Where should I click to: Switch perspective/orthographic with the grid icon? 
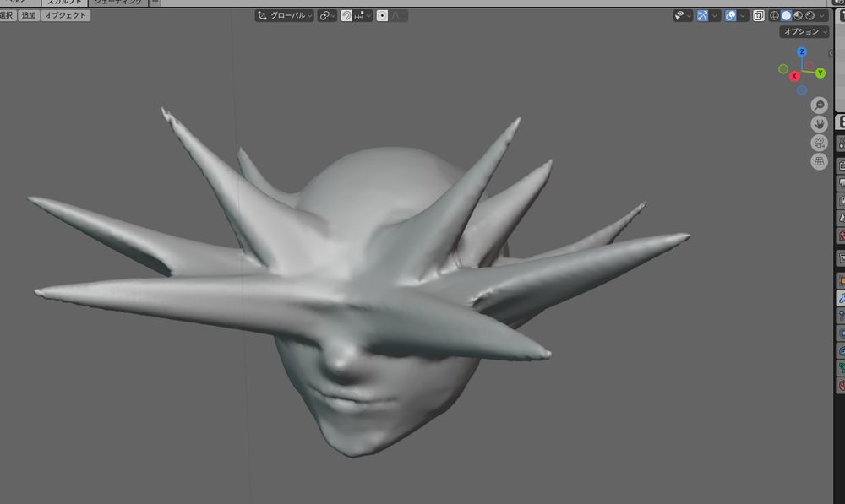[x=819, y=161]
